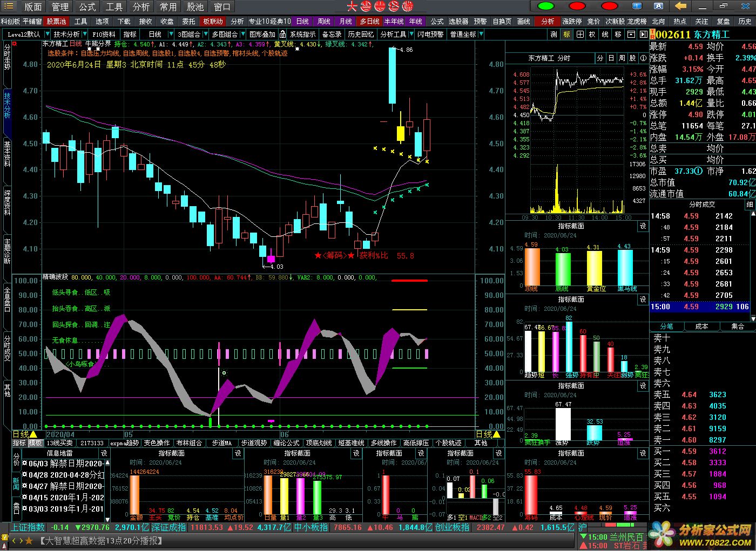The height and width of the screenshot is (551, 756).
Task: Click the 设 settings icon of 信息地雷 panel
Action: [104, 453]
